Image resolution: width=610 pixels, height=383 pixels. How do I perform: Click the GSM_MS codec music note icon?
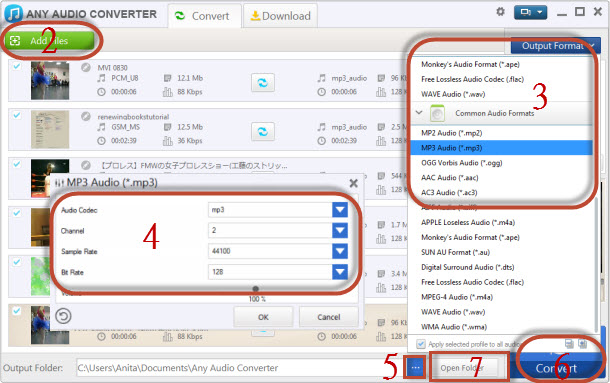pos(101,127)
